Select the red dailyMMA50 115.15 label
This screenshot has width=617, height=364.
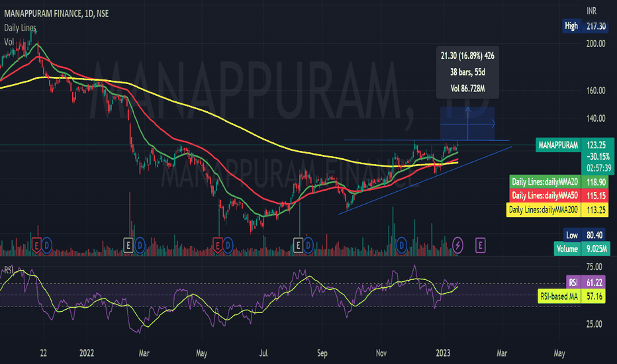coord(559,196)
